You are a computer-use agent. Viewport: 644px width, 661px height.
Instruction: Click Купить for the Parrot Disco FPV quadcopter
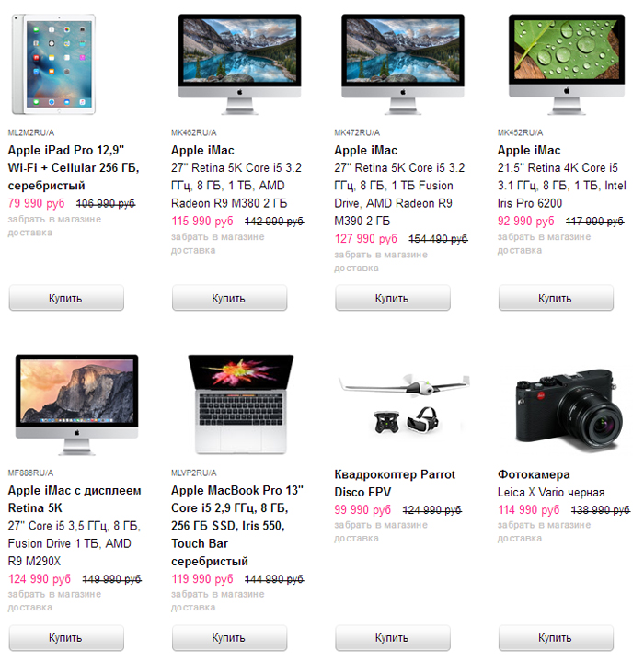tap(393, 638)
